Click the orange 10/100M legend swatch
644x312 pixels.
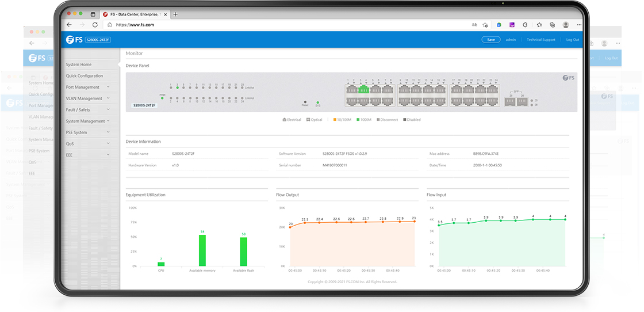[335, 120]
